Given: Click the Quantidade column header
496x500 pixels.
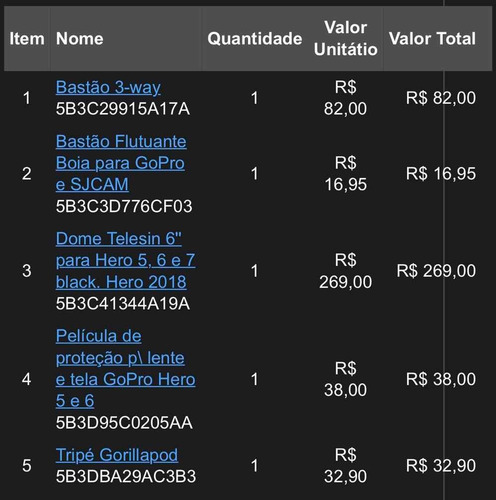Looking at the screenshot, I should tap(255, 39).
